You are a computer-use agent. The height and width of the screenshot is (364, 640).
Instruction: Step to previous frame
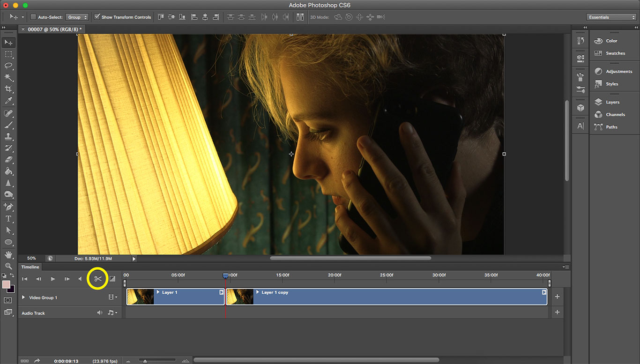pos(39,279)
